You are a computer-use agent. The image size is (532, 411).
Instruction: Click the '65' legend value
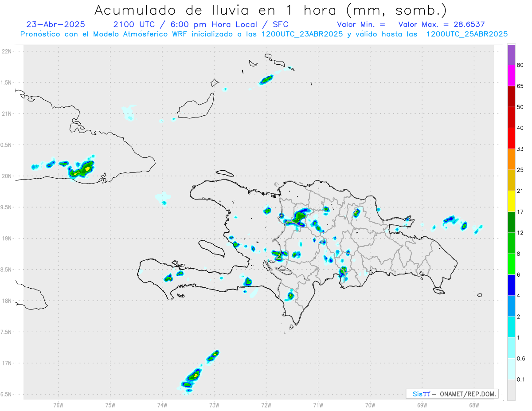tap(520, 86)
